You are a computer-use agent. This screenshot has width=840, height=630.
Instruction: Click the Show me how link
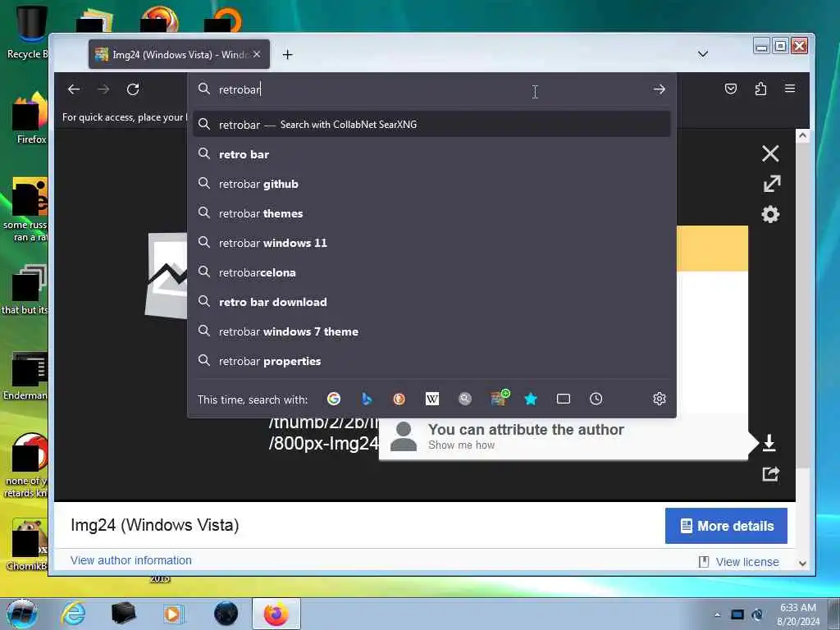point(461,445)
